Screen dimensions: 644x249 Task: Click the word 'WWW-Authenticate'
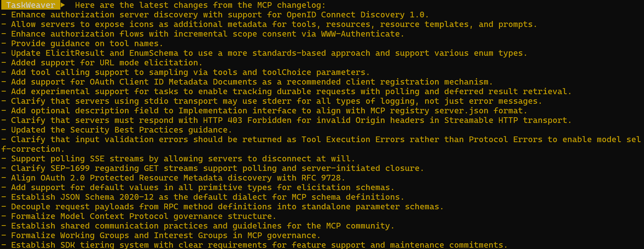[x=360, y=34]
